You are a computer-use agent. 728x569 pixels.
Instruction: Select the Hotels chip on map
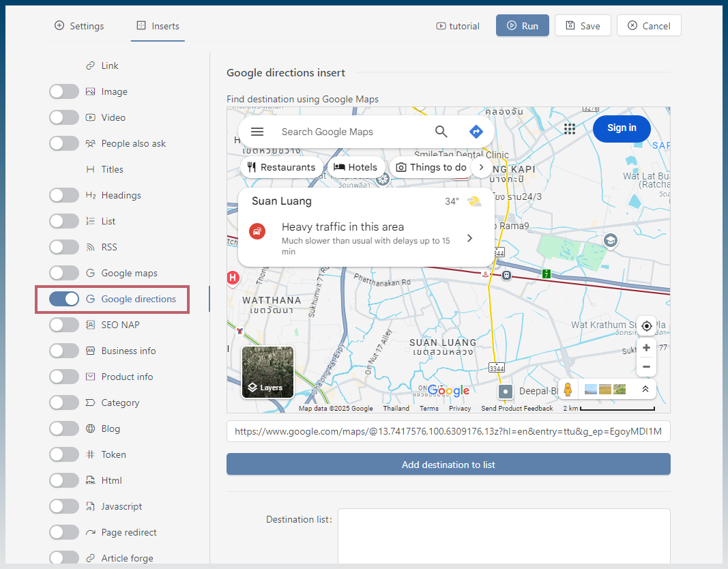(356, 167)
